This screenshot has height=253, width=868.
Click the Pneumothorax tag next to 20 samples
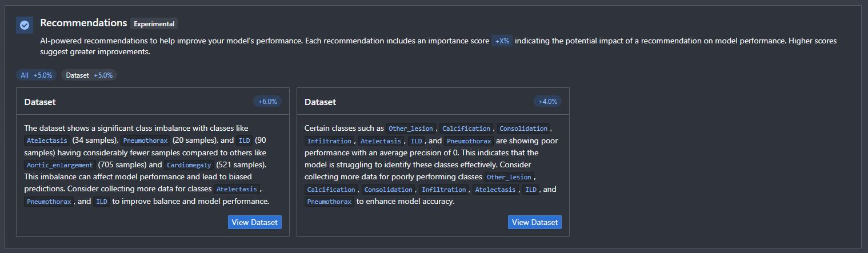point(145,140)
